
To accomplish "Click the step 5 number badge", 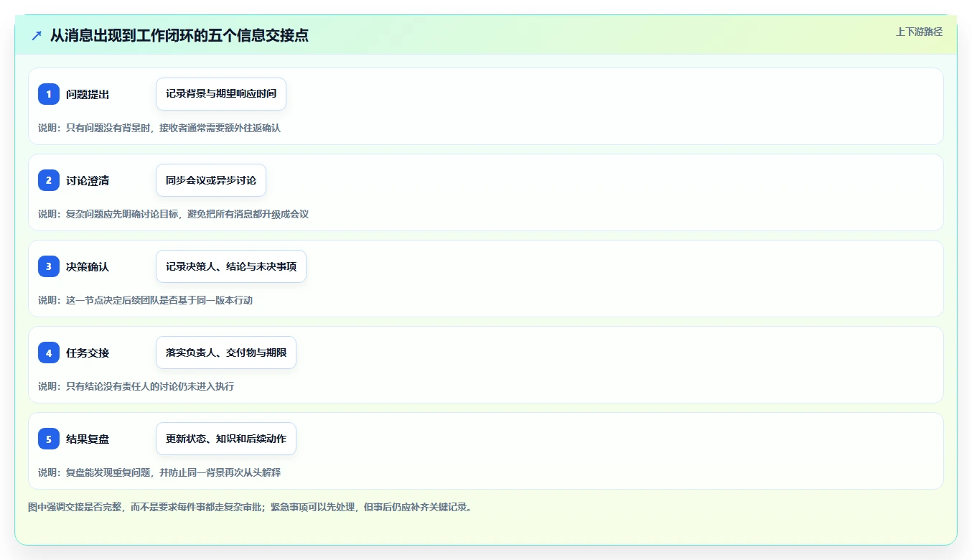I will tap(49, 439).
